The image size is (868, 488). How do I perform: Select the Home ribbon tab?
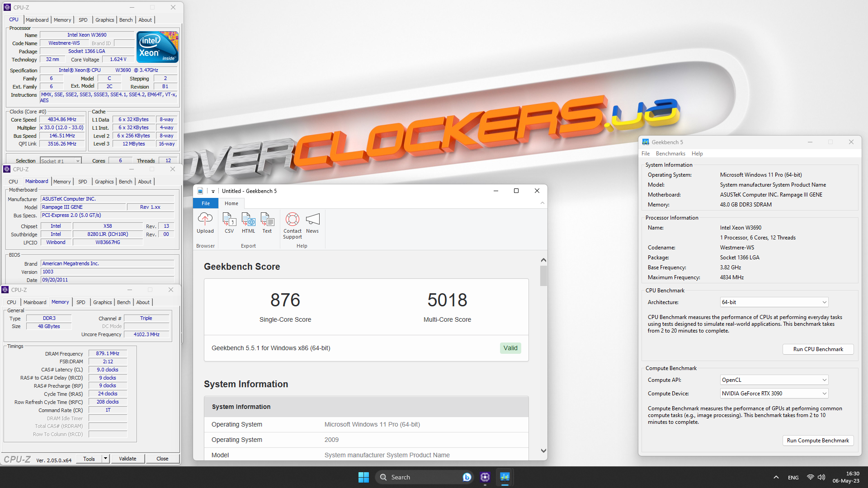pos(231,203)
